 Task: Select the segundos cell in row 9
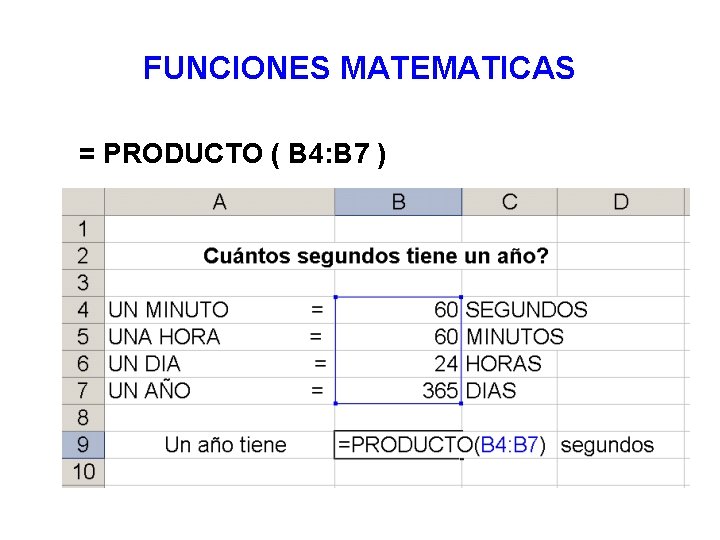click(x=607, y=445)
